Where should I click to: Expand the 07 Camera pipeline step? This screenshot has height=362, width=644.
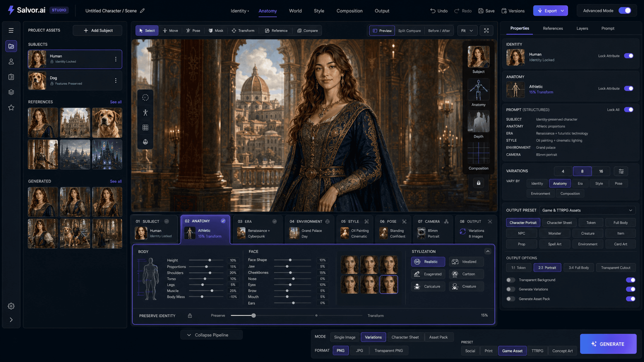click(x=433, y=230)
